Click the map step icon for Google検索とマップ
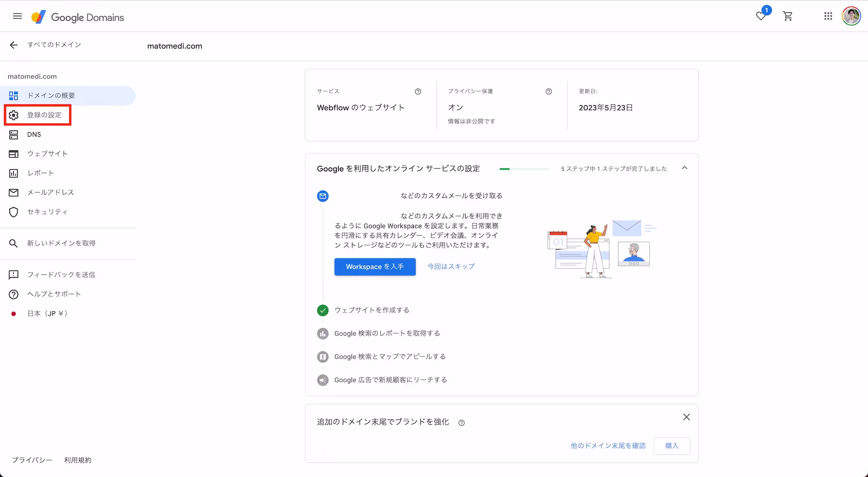Viewport: 868px width, 477px height. (323, 357)
